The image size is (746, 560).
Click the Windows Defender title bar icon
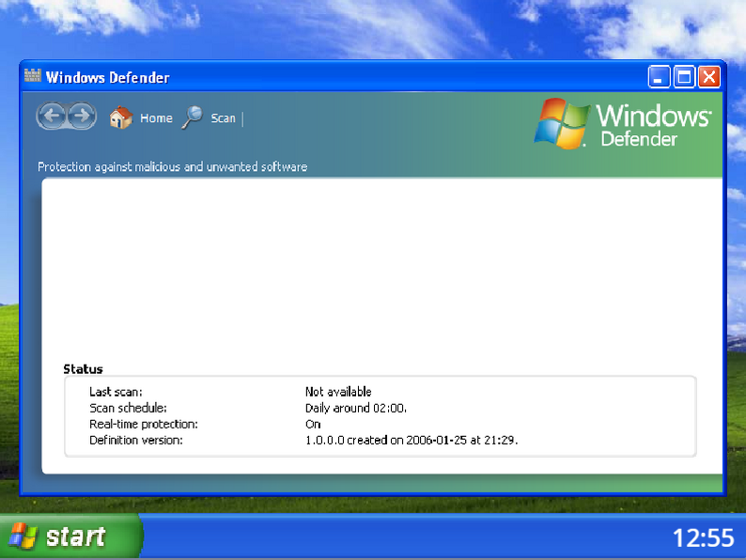pos(33,76)
